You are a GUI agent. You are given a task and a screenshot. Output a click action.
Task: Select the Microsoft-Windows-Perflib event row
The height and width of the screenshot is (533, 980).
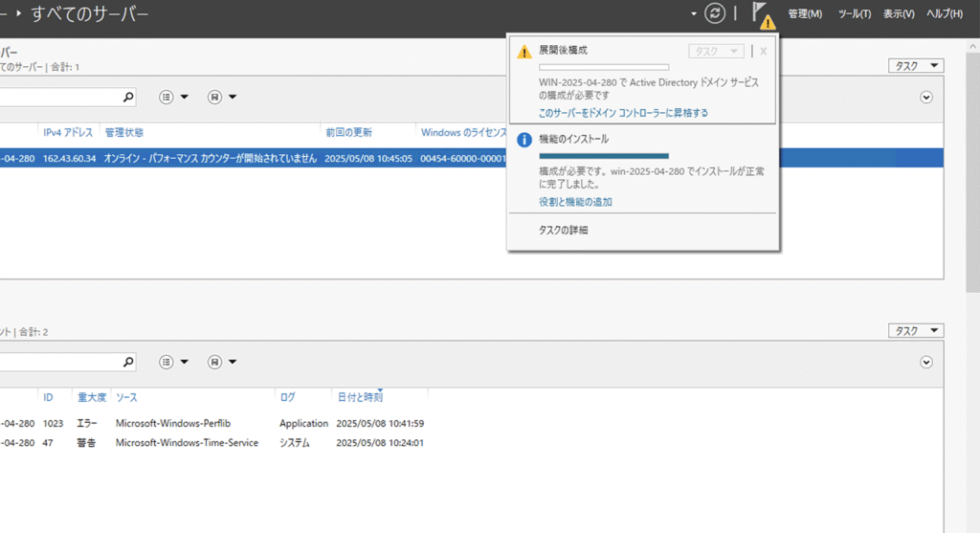[212, 424]
